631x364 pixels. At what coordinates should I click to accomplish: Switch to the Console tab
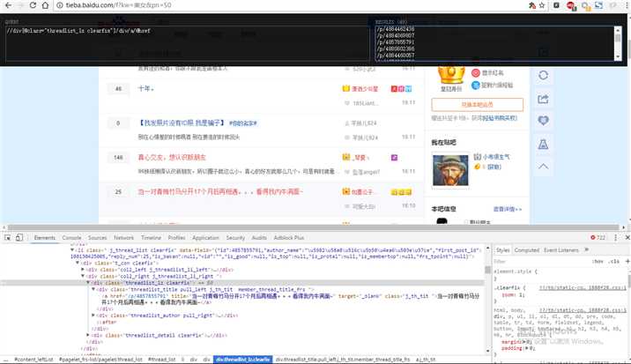pos(71,238)
